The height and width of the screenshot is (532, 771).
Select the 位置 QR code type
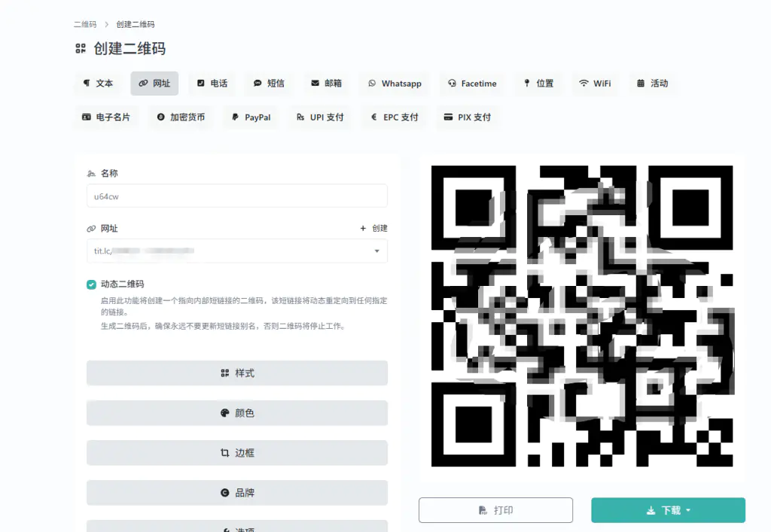(x=538, y=84)
